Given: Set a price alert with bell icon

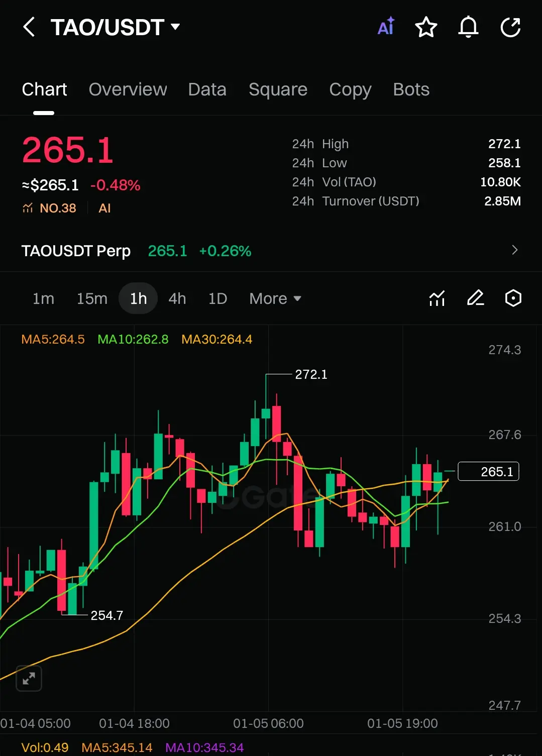Looking at the screenshot, I should 468,27.
